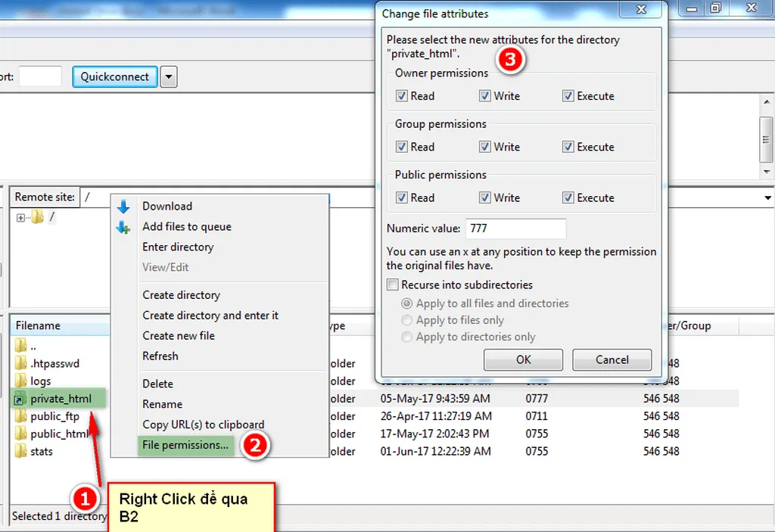The image size is (775, 532).
Task: Close the Change file attributes dialog
Action: 641,9
